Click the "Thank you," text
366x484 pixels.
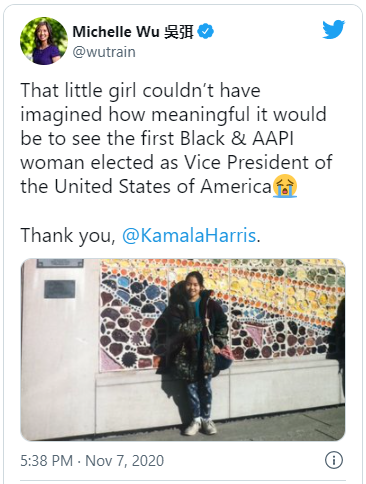coord(68,235)
